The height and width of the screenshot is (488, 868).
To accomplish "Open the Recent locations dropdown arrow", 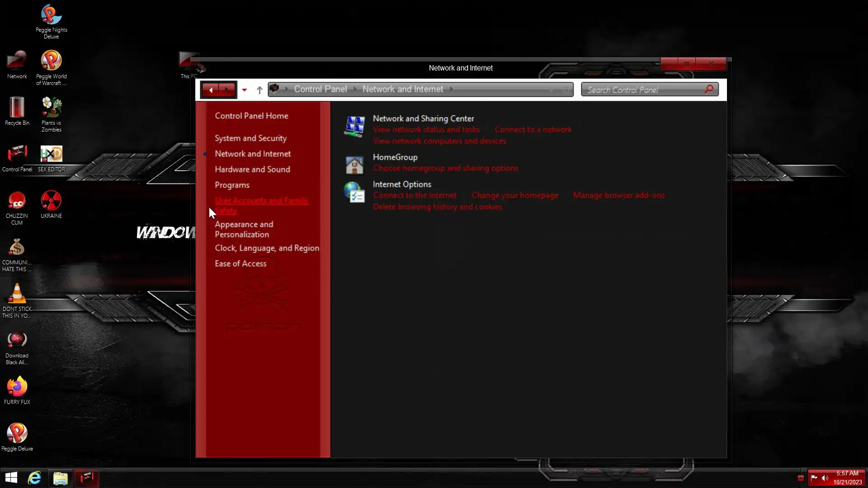I will (245, 90).
